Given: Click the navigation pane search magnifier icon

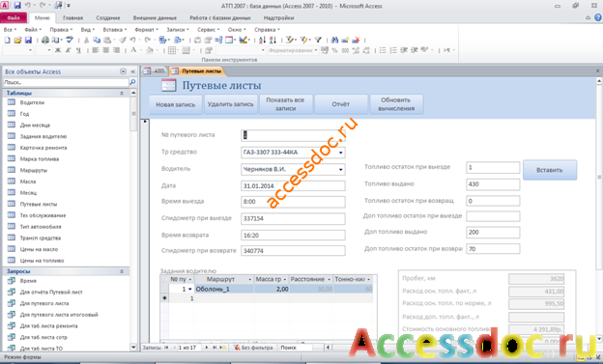Looking at the screenshot, I should point(132,82).
